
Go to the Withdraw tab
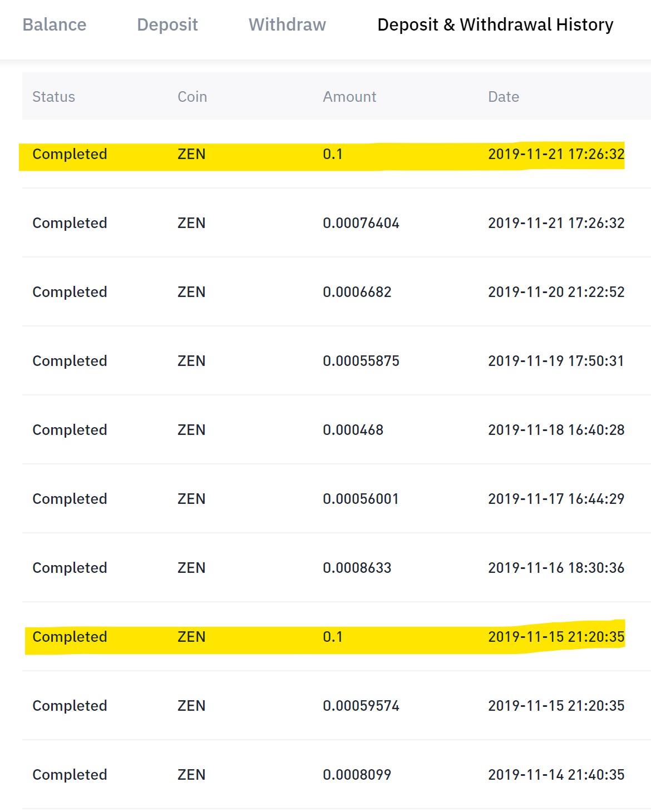click(x=287, y=25)
